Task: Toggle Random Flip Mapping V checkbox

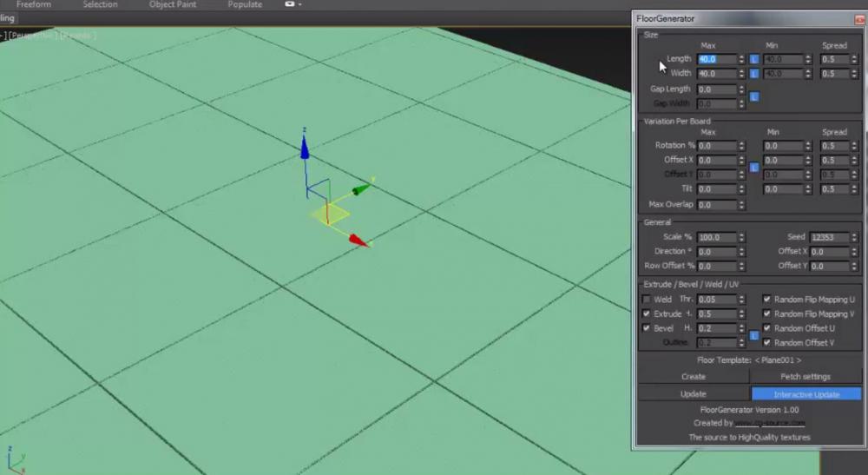Action: (x=766, y=313)
